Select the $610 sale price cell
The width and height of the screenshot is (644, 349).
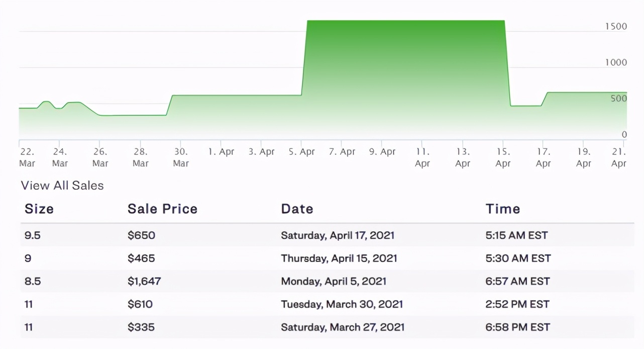(140, 304)
